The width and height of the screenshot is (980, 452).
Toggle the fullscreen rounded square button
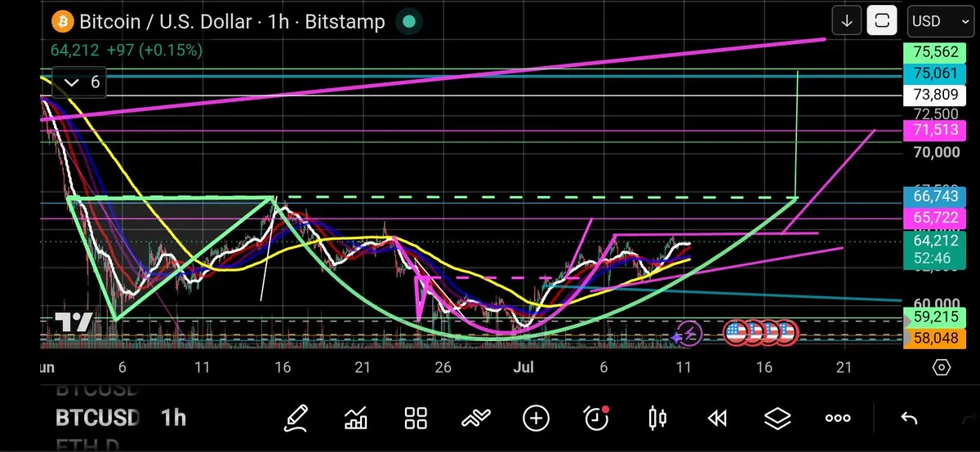coord(882,21)
